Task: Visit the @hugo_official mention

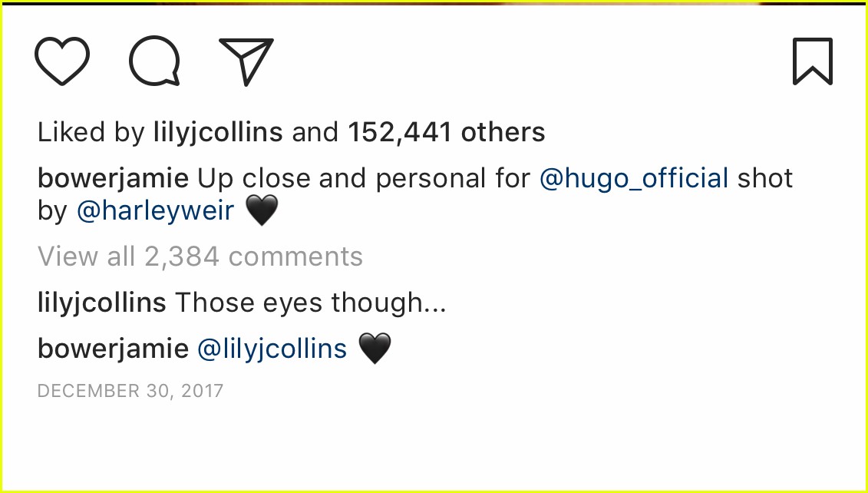Action: pos(634,179)
